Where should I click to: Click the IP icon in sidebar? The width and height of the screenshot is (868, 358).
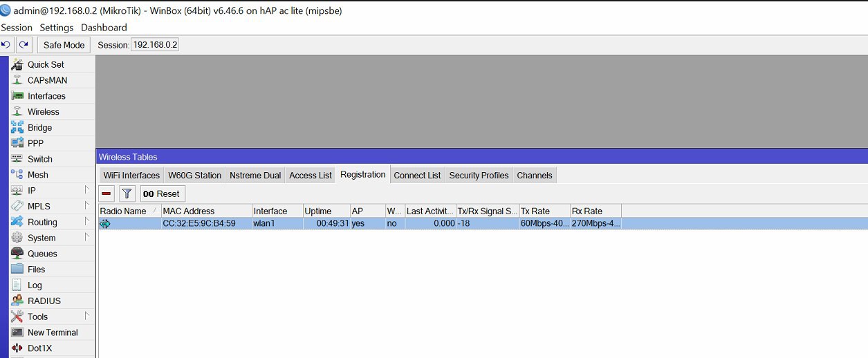[x=17, y=190]
